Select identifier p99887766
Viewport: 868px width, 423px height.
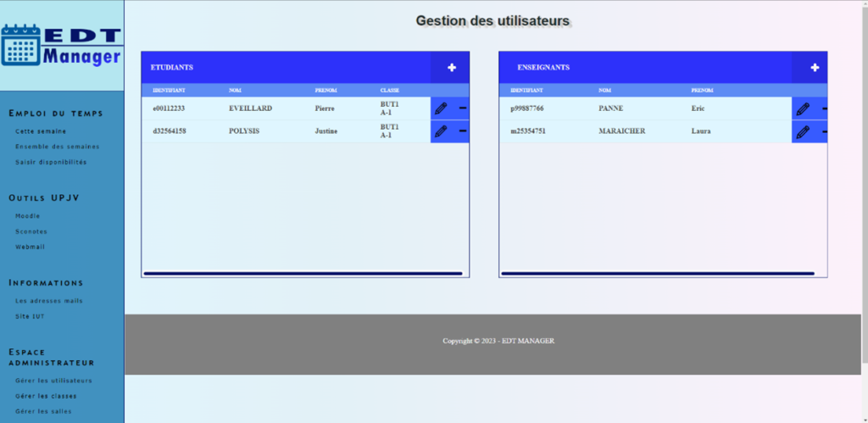point(527,109)
